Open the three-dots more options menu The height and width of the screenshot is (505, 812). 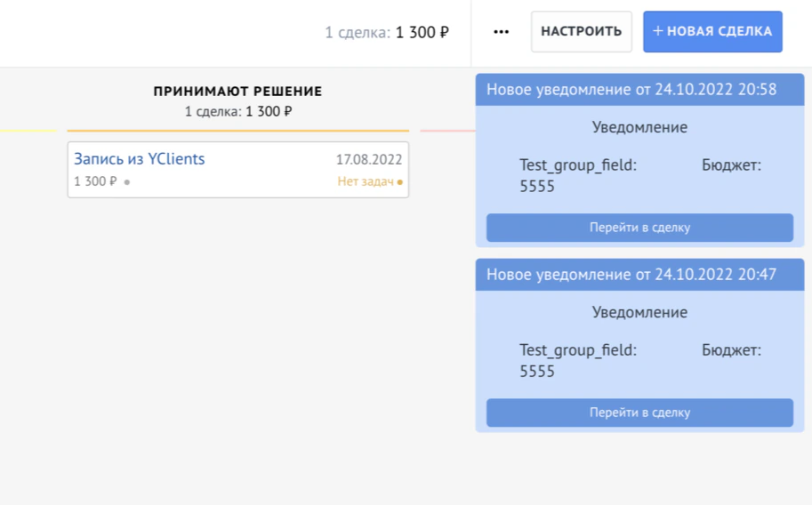501,32
